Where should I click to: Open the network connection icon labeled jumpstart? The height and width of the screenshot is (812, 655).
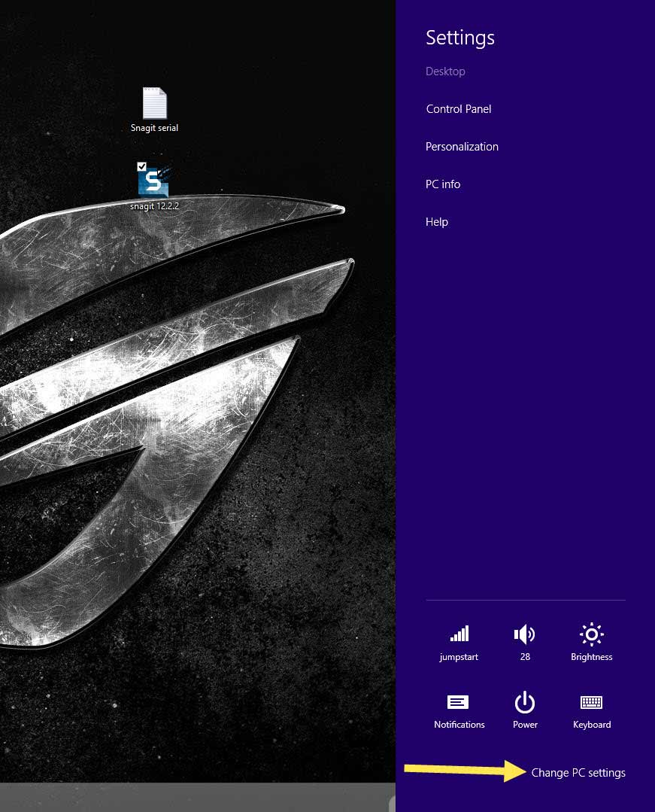[459, 634]
